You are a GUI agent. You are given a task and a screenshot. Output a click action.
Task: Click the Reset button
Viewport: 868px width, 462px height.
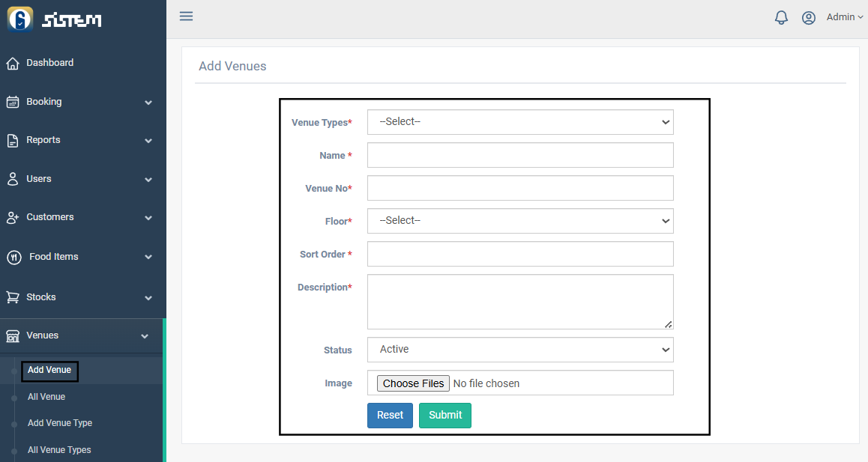click(391, 416)
